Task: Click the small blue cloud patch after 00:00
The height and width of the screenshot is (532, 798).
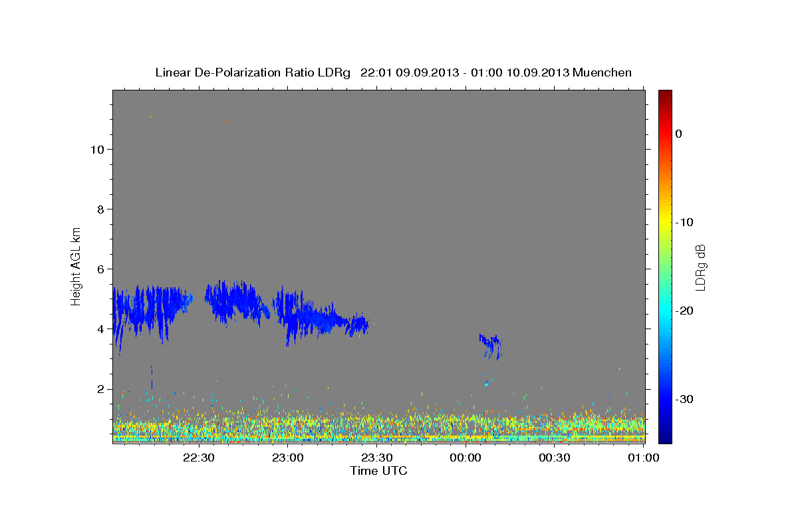Action: [x=491, y=346]
